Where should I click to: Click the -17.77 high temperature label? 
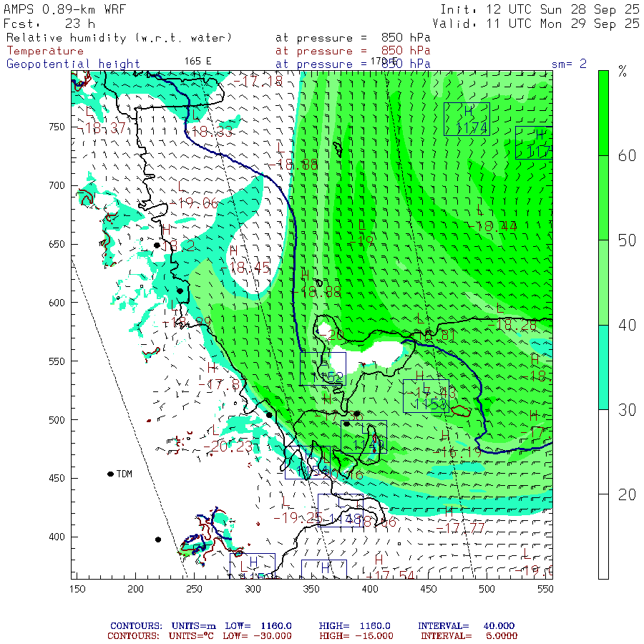coord(460,527)
